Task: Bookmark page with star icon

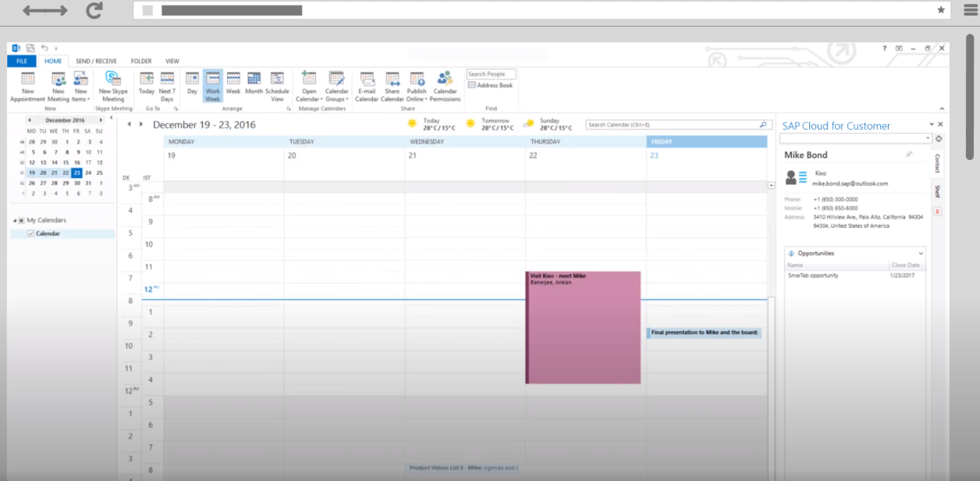Action: [x=941, y=10]
